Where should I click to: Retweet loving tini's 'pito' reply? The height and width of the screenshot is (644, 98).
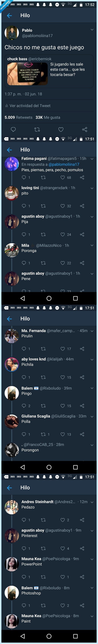(x=43, y=206)
